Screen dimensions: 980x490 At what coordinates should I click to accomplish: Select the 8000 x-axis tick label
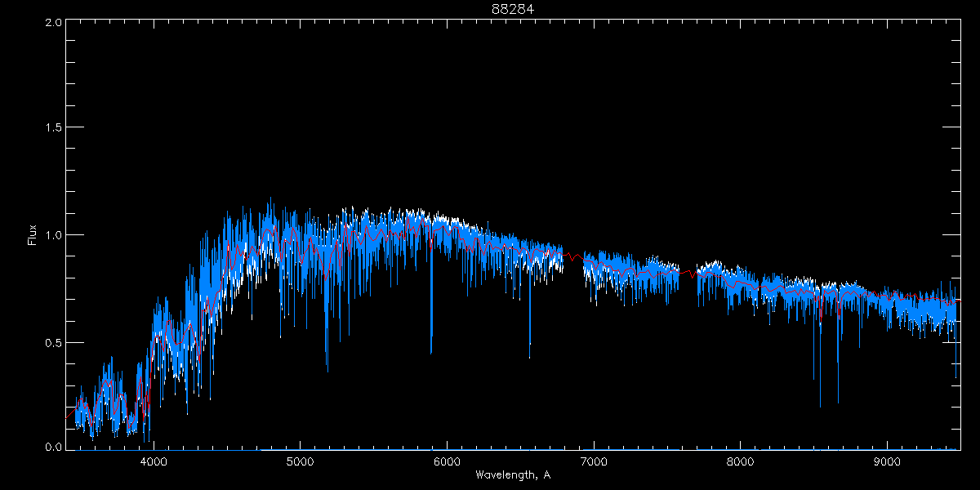(741, 461)
